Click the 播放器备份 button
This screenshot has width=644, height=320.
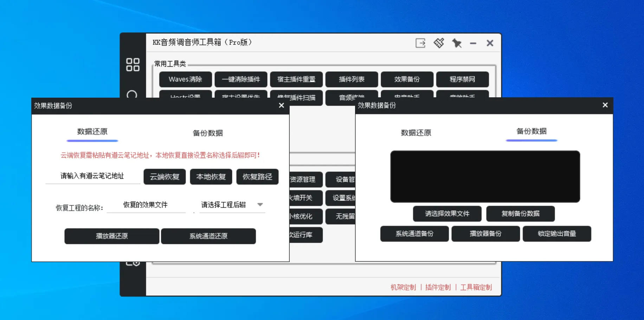tap(485, 234)
